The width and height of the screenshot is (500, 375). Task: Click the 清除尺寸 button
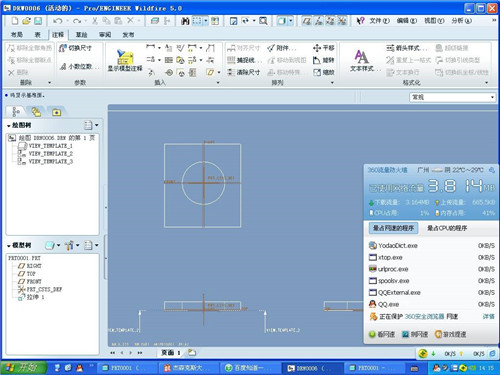coord(243,72)
